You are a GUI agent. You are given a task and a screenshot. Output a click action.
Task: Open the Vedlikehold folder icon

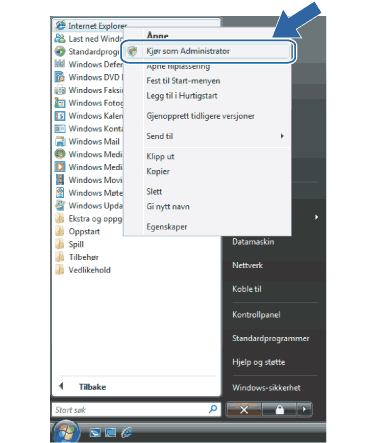click(60, 270)
